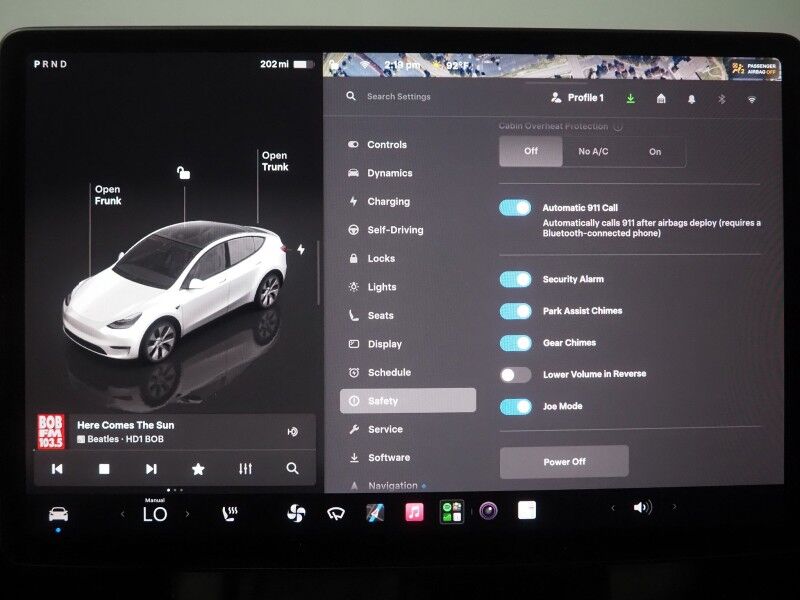Tap the HomeLink garage icon
The height and width of the screenshot is (600, 800).
(x=661, y=98)
